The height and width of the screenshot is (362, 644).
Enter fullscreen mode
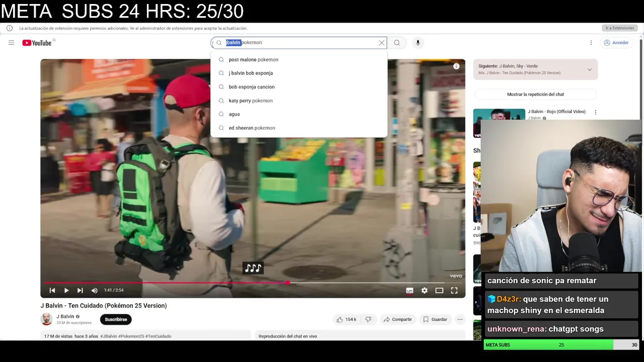pos(454,290)
